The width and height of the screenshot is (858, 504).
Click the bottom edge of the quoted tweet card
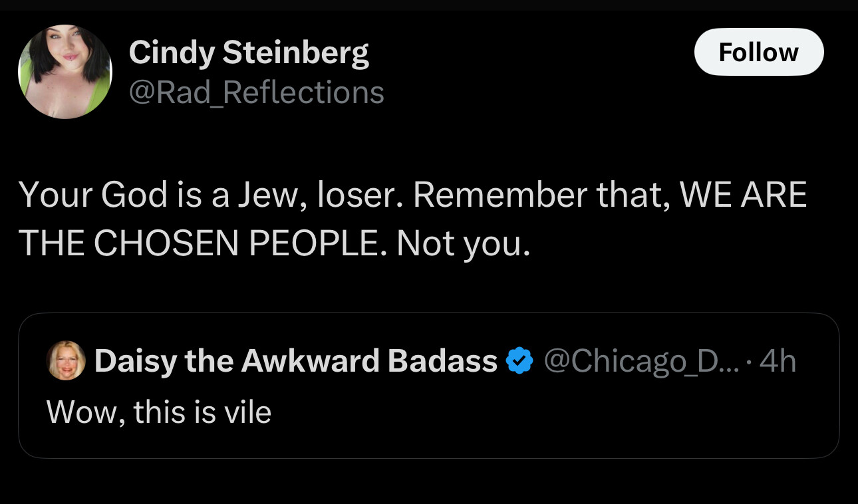coord(428,457)
